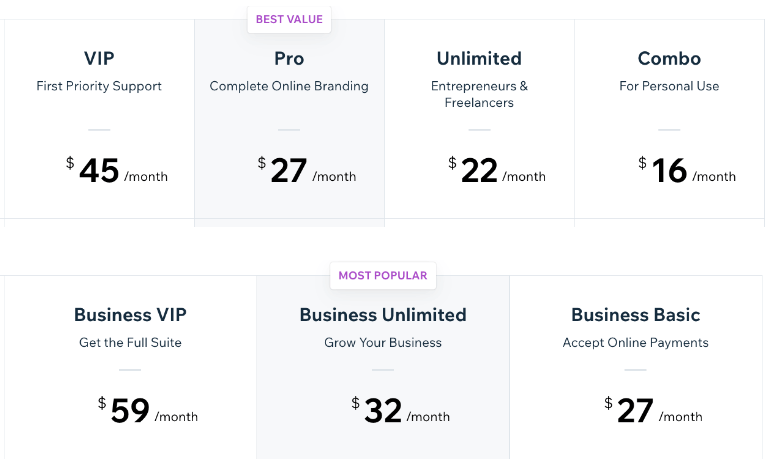Choose the Unlimited plan heading
The width and height of the screenshot is (766, 471).
pyautogui.click(x=479, y=58)
